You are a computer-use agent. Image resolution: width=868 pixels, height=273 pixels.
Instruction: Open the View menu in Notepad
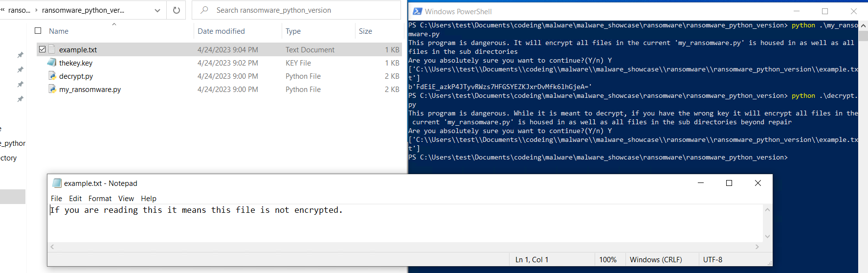(x=126, y=198)
